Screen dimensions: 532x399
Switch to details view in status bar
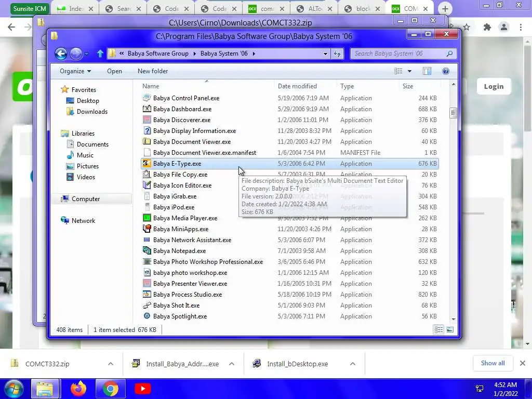pyautogui.click(x=438, y=329)
